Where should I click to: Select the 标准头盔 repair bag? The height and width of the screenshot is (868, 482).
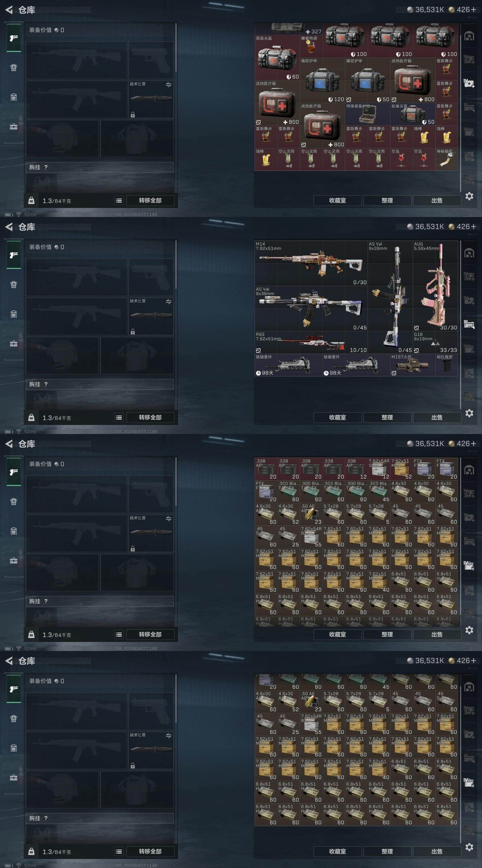click(x=413, y=114)
